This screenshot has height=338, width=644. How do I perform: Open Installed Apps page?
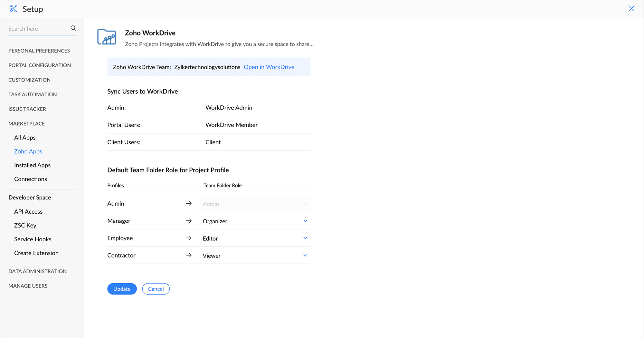(x=32, y=165)
